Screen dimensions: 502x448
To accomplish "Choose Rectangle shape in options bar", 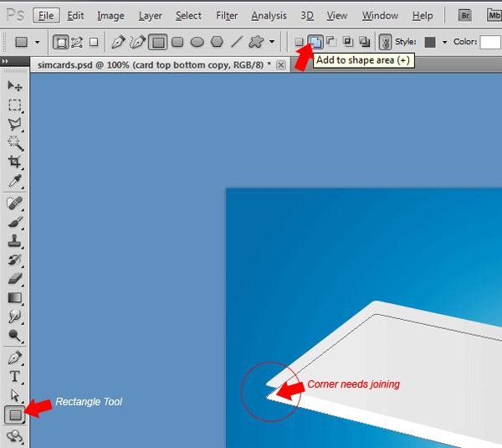I will 158,42.
